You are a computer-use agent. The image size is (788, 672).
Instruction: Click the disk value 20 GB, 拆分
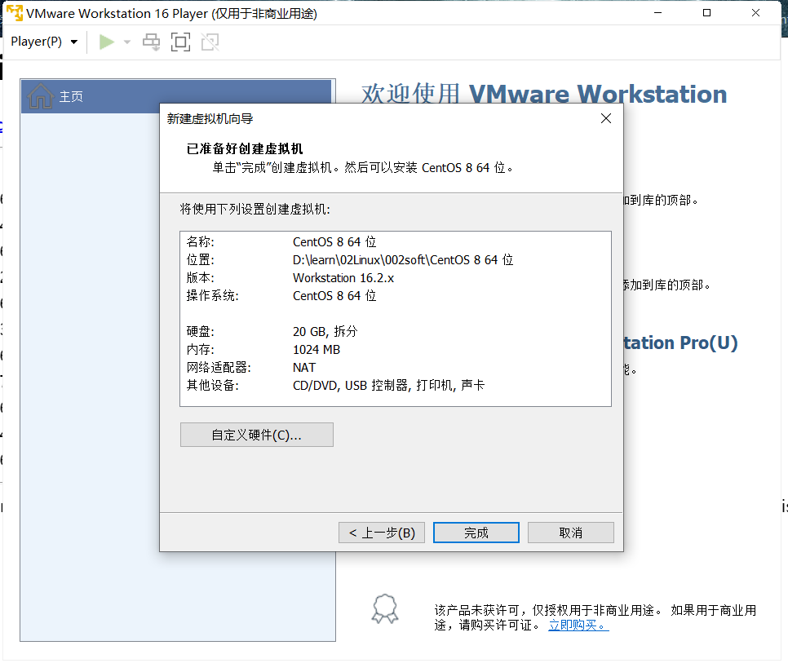coord(325,331)
